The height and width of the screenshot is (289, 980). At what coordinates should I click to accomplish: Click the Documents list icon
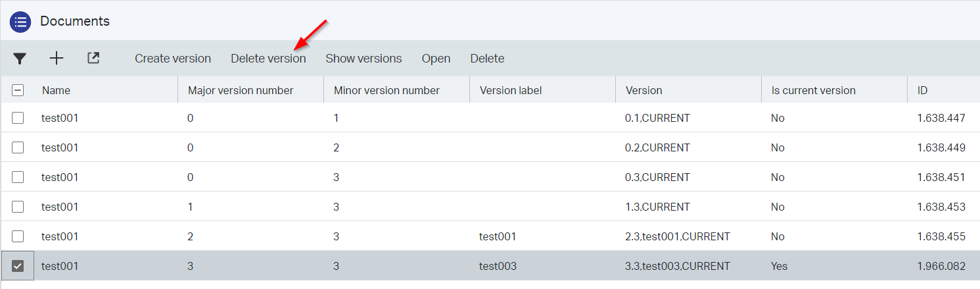20,22
